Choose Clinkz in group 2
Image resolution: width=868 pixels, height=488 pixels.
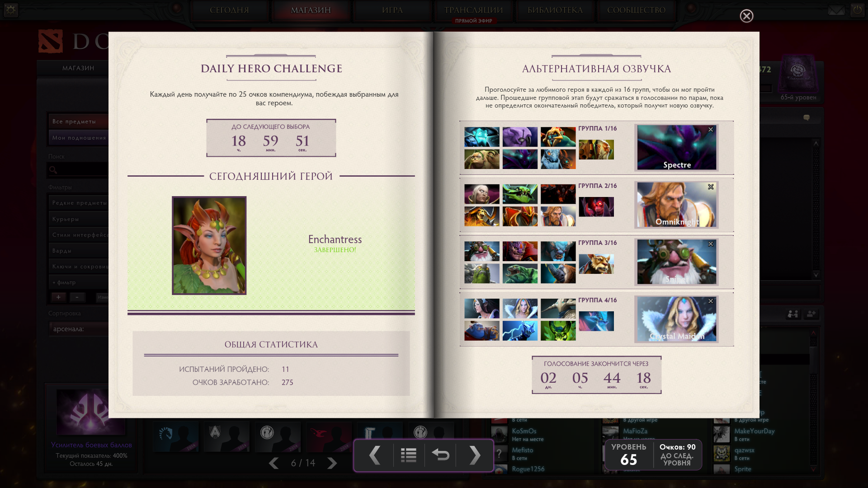482,216
